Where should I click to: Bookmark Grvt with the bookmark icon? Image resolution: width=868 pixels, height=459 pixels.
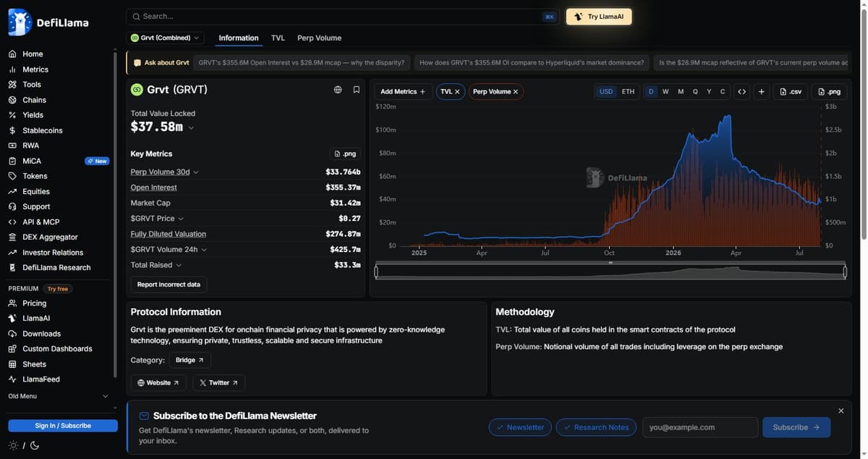pos(357,90)
